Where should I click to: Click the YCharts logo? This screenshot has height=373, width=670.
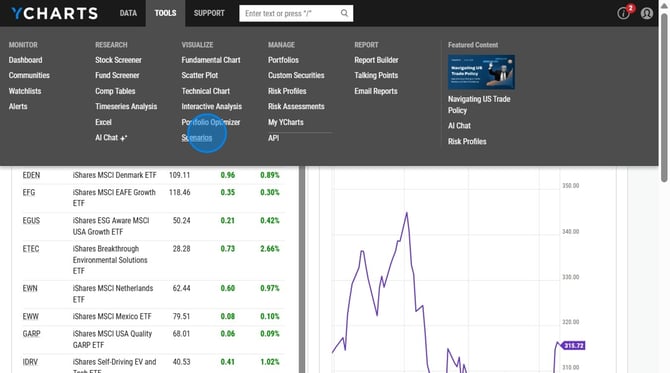54,13
